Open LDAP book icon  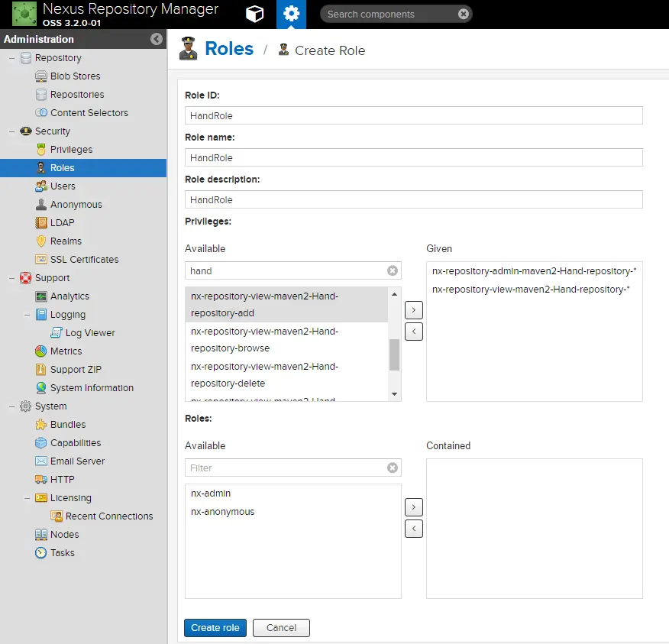[41, 223]
